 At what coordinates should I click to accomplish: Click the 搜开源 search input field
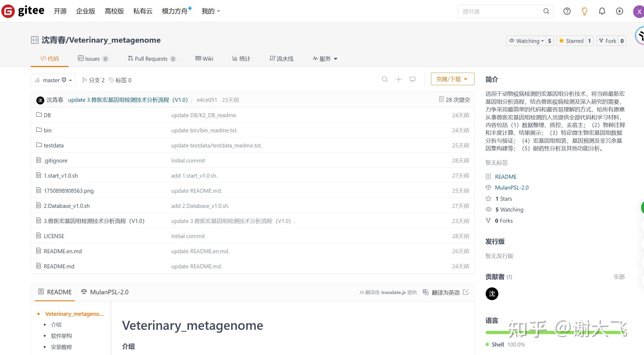click(499, 11)
